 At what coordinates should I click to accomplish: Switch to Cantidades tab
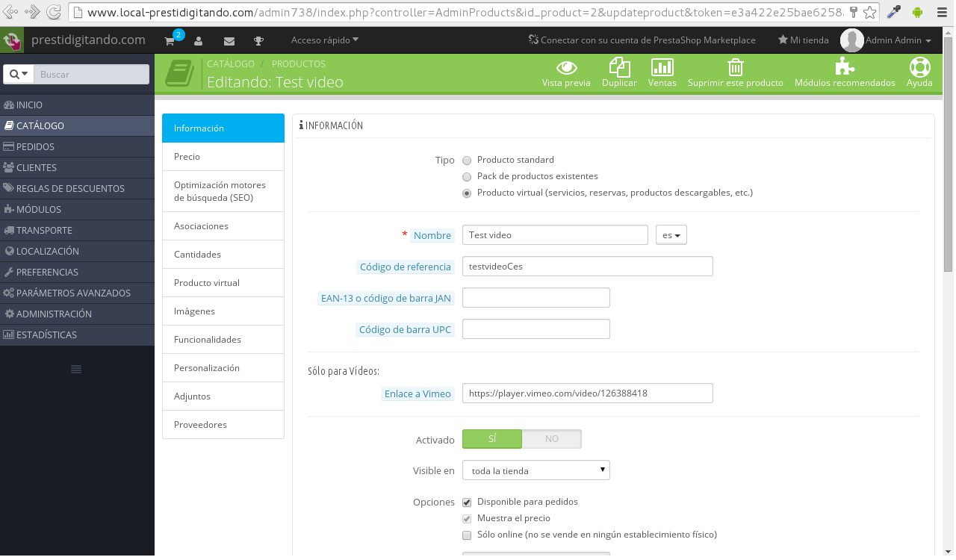click(223, 255)
